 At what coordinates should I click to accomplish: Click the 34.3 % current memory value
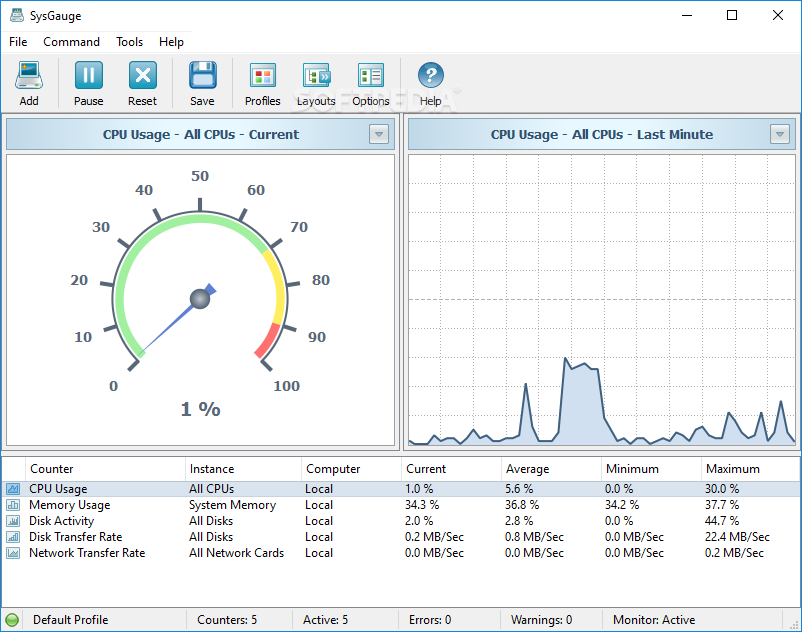pos(422,505)
